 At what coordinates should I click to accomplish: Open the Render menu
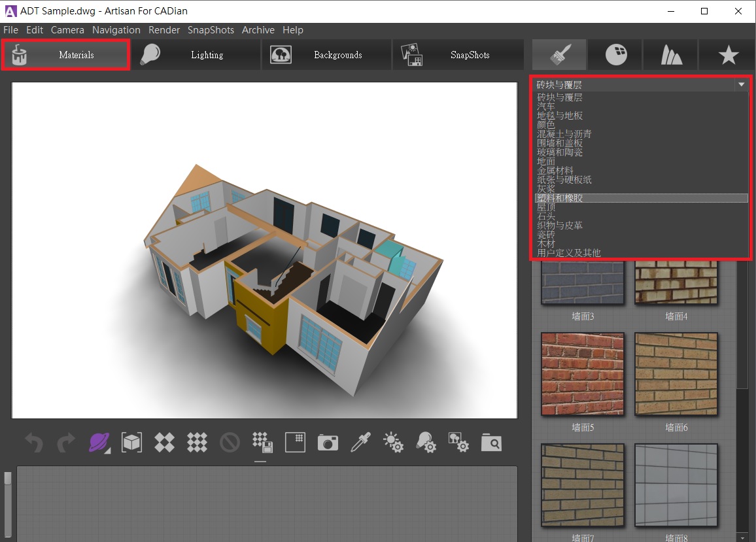(x=164, y=30)
